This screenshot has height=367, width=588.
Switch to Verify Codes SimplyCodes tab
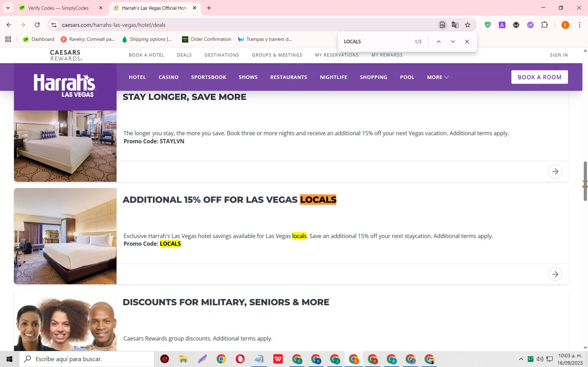coord(58,8)
